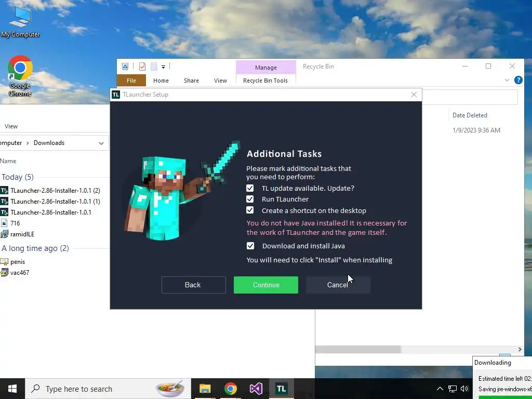The width and height of the screenshot is (532, 399).
Task: Click icon of vac467 file
Action: coord(4,272)
